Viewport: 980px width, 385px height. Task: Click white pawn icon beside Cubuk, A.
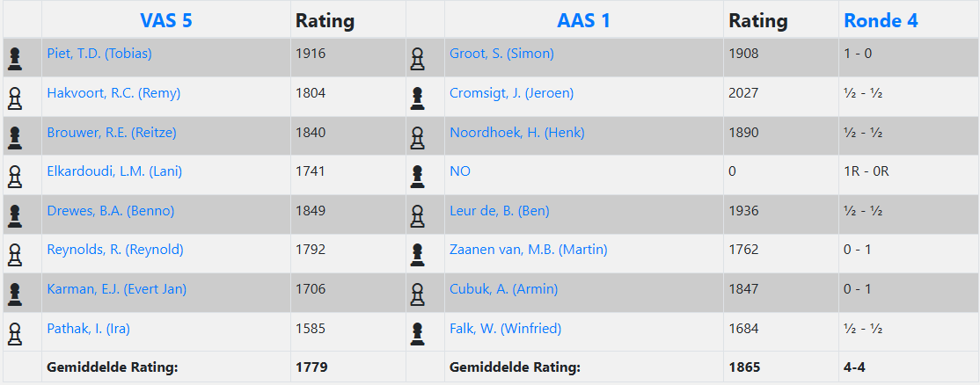click(417, 294)
